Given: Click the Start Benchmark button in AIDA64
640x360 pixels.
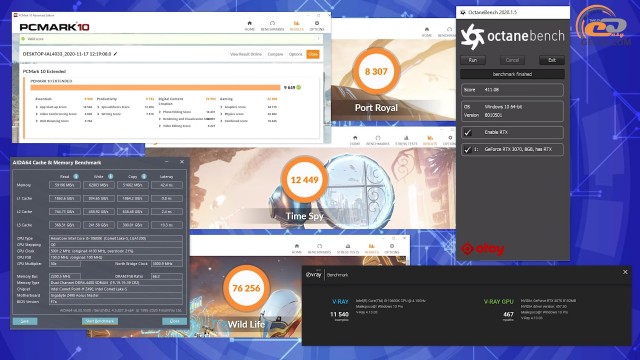Looking at the screenshot, I should point(100,321).
